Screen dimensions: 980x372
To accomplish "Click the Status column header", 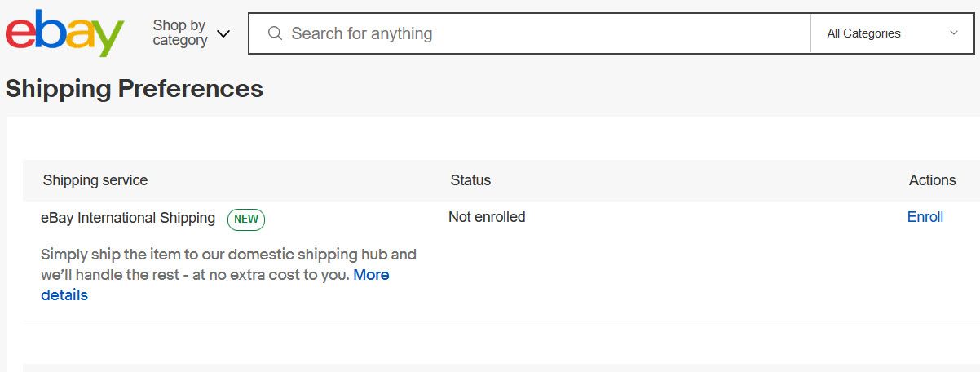I will coord(470,180).
